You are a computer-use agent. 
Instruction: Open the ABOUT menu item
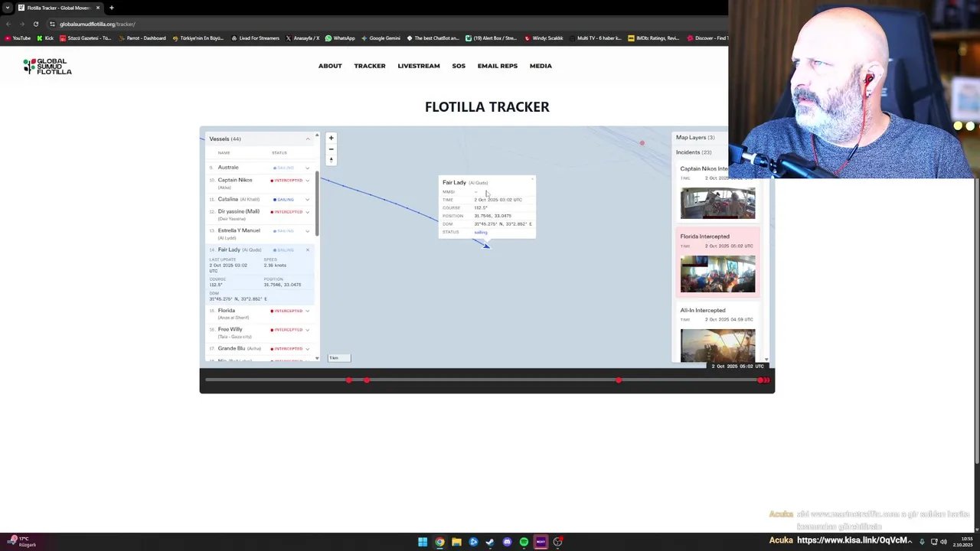[330, 66]
